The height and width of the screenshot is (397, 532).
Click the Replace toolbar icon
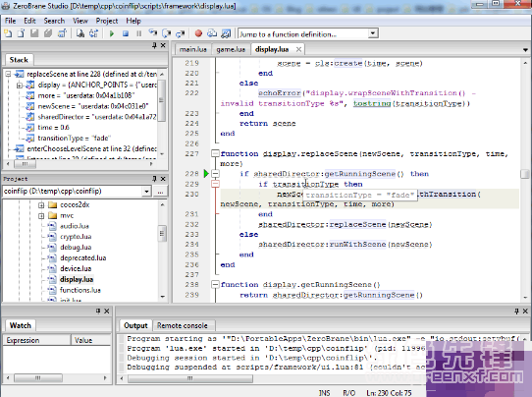(x=93, y=33)
